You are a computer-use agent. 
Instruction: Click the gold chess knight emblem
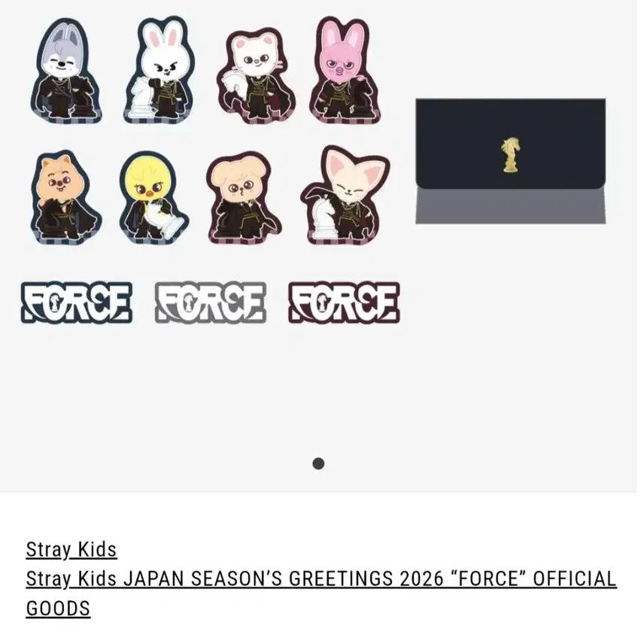[x=511, y=155]
